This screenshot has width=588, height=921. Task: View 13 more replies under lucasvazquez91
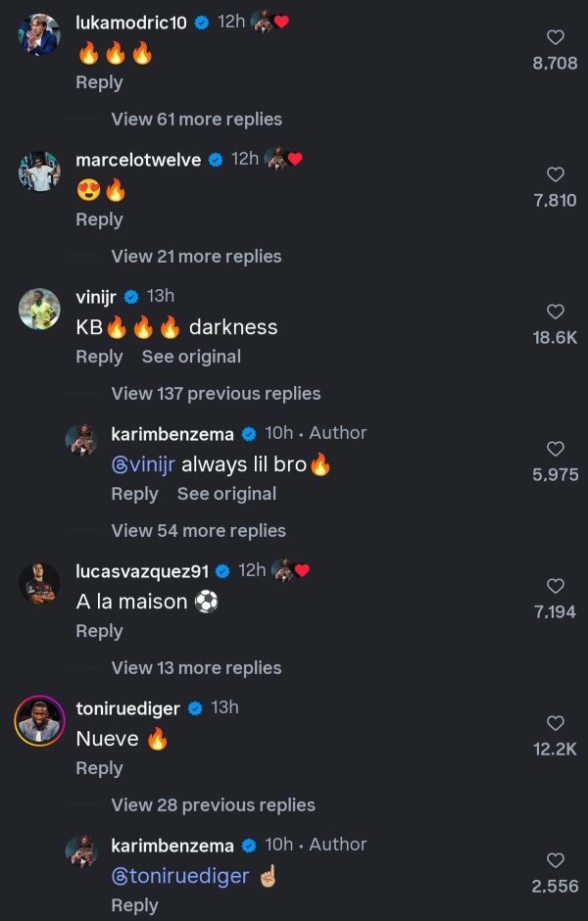pos(196,667)
